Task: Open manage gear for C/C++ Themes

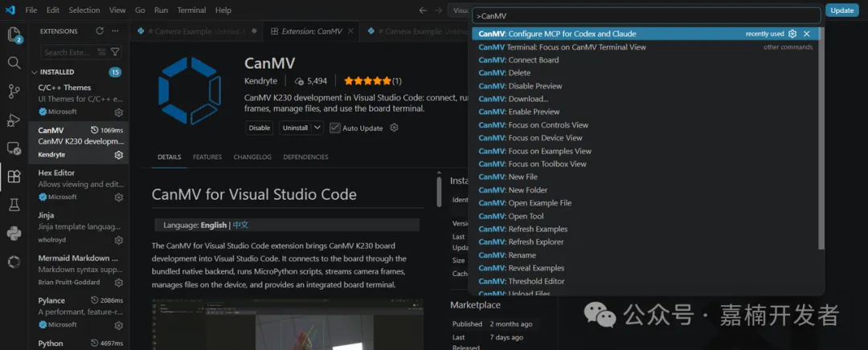Action: pyautogui.click(x=118, y=112)
